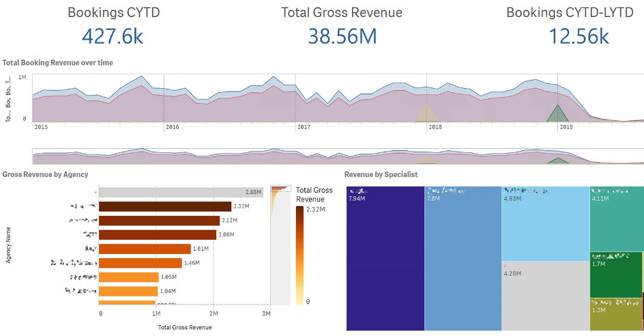Click the green triangle marker near 2019
The image size is (644, 336).
[558, 114]
